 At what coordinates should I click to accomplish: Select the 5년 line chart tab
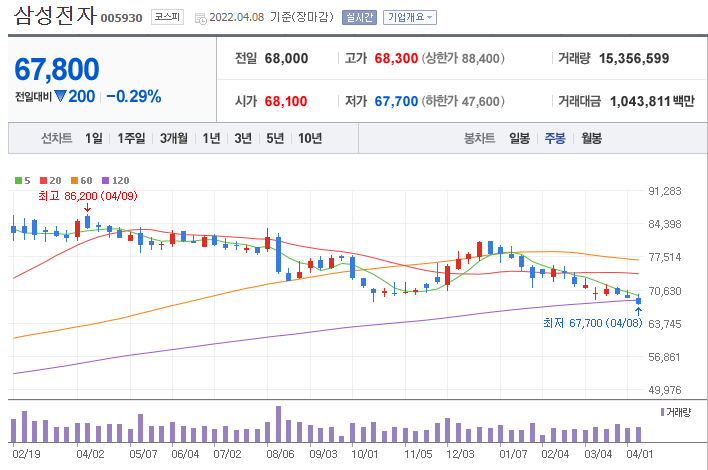275,138
